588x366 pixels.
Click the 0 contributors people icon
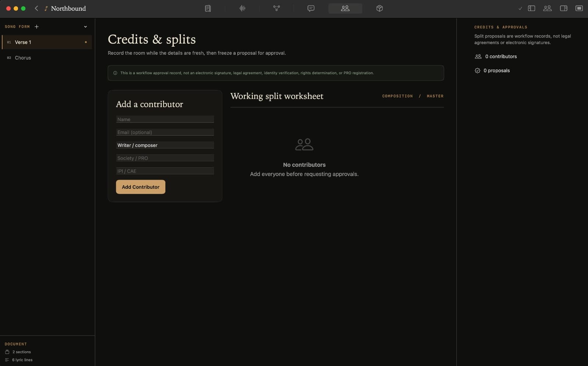(478, 56)
